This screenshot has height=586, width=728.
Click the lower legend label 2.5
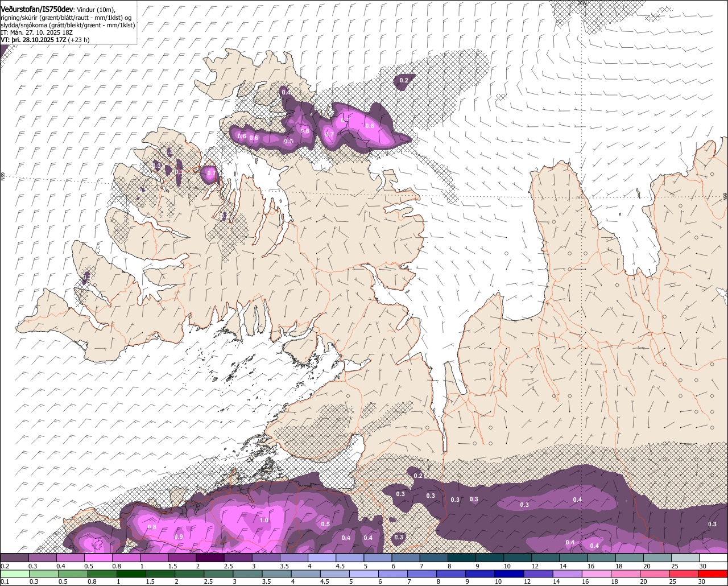coord(208,581)
